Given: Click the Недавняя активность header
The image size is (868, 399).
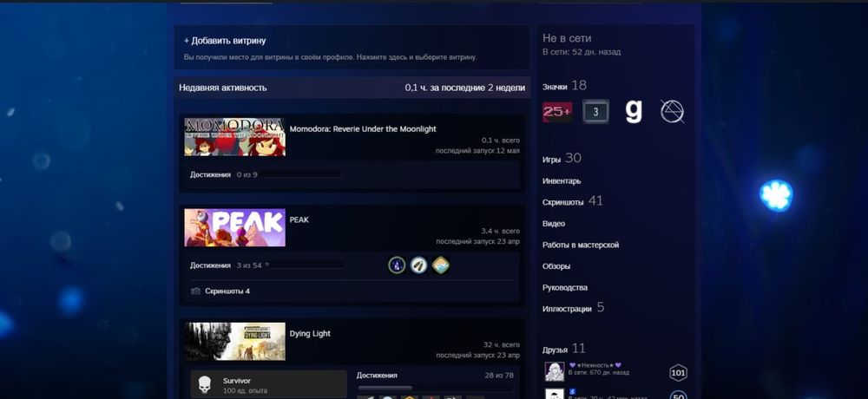Looking at the screenshot, I should click(x=222, y=88).
